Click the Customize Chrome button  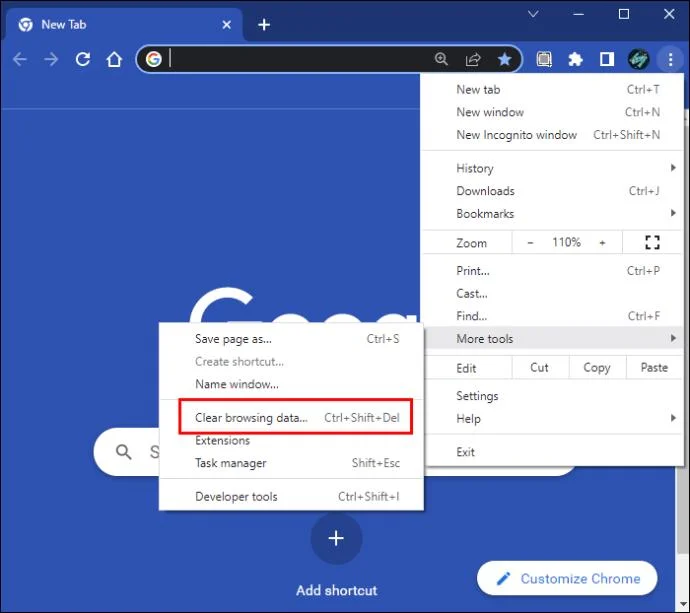(x=567, y=579)
